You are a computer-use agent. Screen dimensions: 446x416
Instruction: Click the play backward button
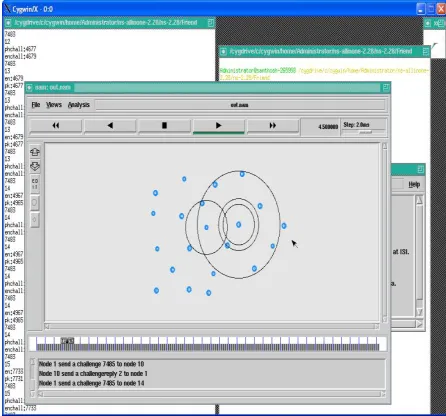[110, 126]
